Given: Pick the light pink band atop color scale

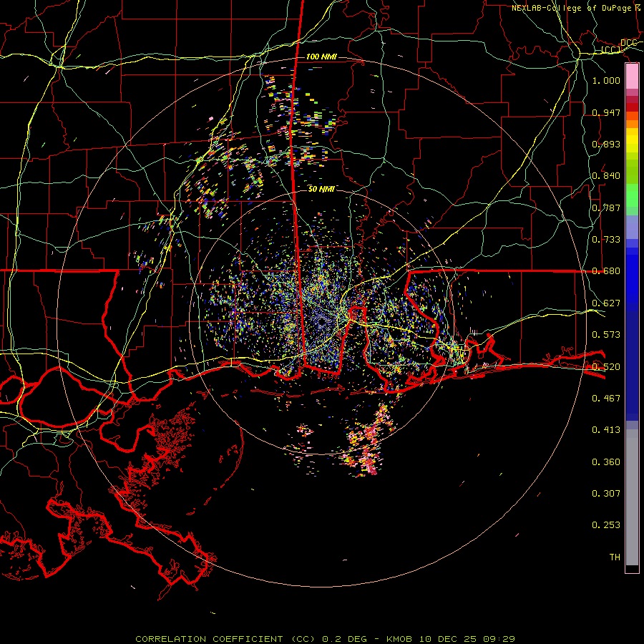Looking at the screenshot, I should click(632, 77).
